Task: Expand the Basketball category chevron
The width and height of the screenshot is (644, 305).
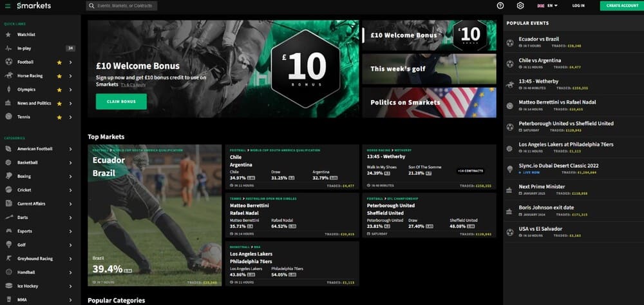Action: pyautogui.click(x=71, y=162)
